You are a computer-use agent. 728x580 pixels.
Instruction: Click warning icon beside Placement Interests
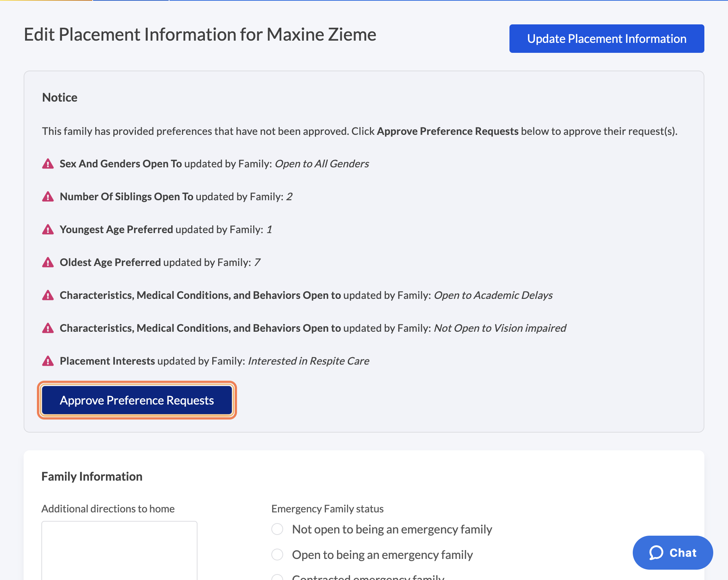point(48,361)
